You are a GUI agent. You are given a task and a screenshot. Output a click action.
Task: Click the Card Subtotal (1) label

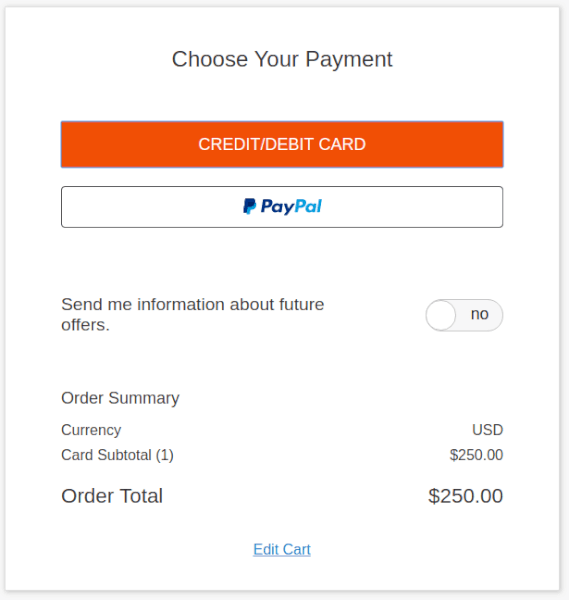tap(117, 455)
